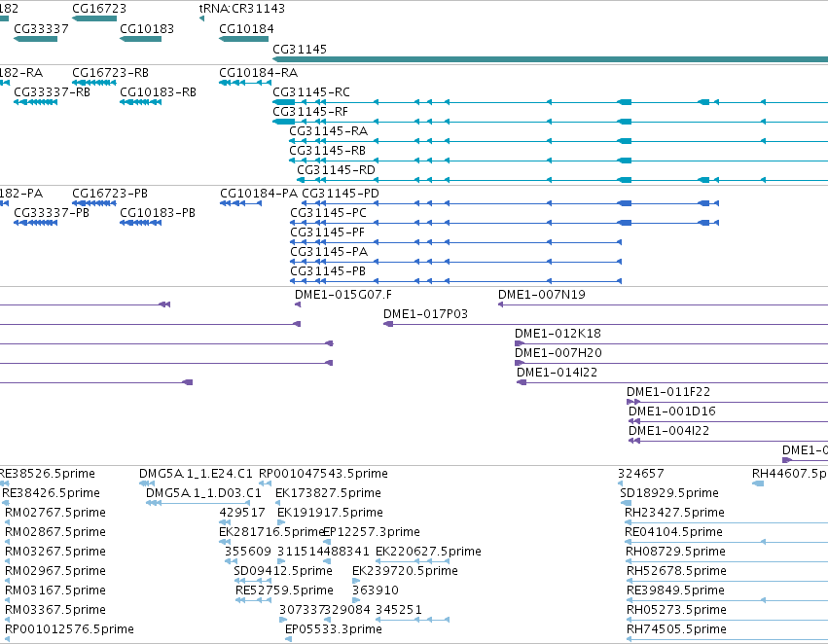Click clone DME1-012K18
Viewport: 828px width, 644px height.
[558, 334]
